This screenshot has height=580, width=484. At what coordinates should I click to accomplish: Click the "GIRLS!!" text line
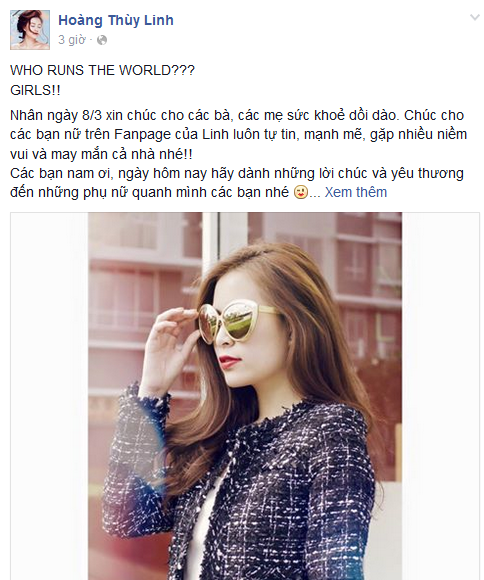35,90
